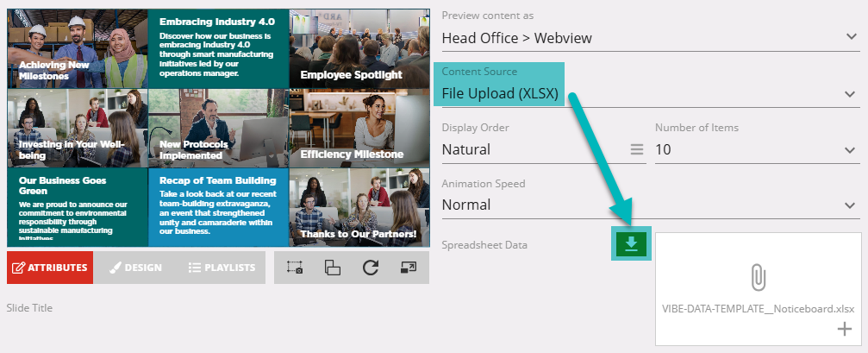The image size is (868, 353).
Task: Open the Animation Speed dropdown arrow
Action: click(851, 205)
